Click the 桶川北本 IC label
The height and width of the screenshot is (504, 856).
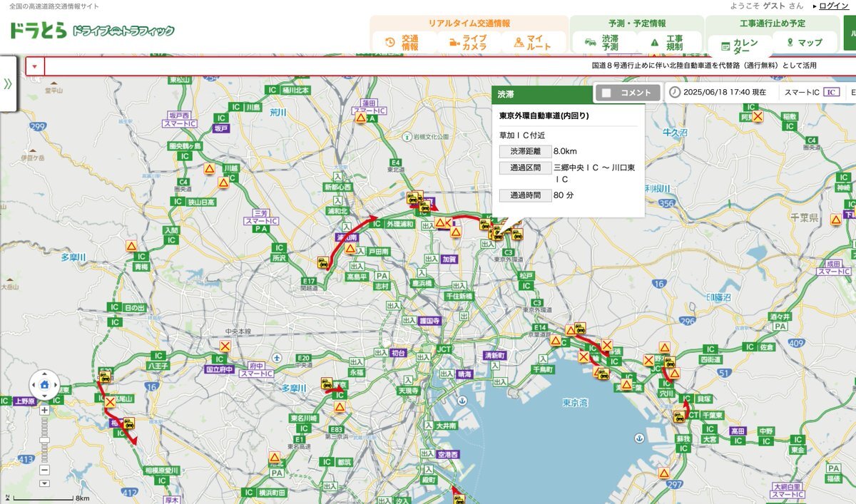pyautogui.click(x=295, y=91)
